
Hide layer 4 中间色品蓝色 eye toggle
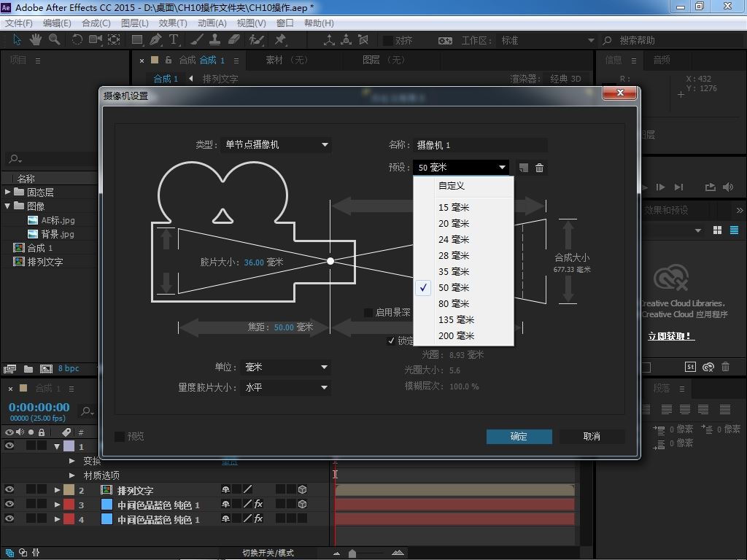9,518
